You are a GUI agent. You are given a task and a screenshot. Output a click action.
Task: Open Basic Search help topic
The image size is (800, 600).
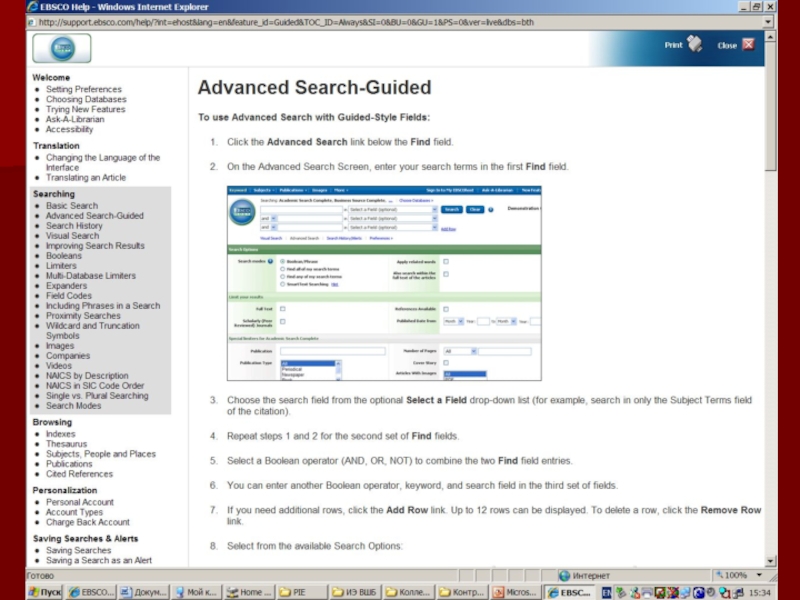(72, 206)
